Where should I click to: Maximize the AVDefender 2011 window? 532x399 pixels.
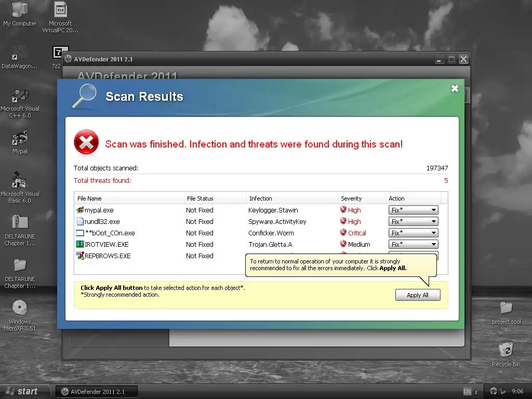pyautogui.click(x=451, y=59)
